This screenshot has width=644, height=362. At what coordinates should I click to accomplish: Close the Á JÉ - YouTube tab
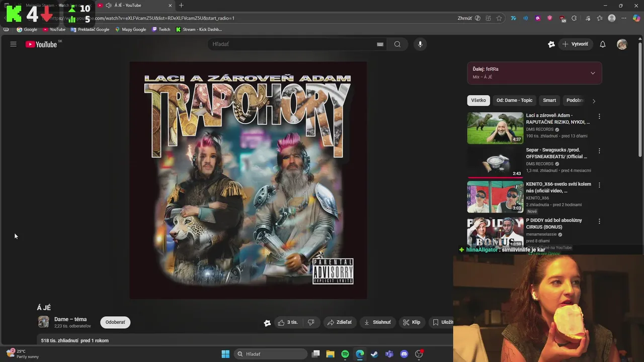[x=170, y=6]
